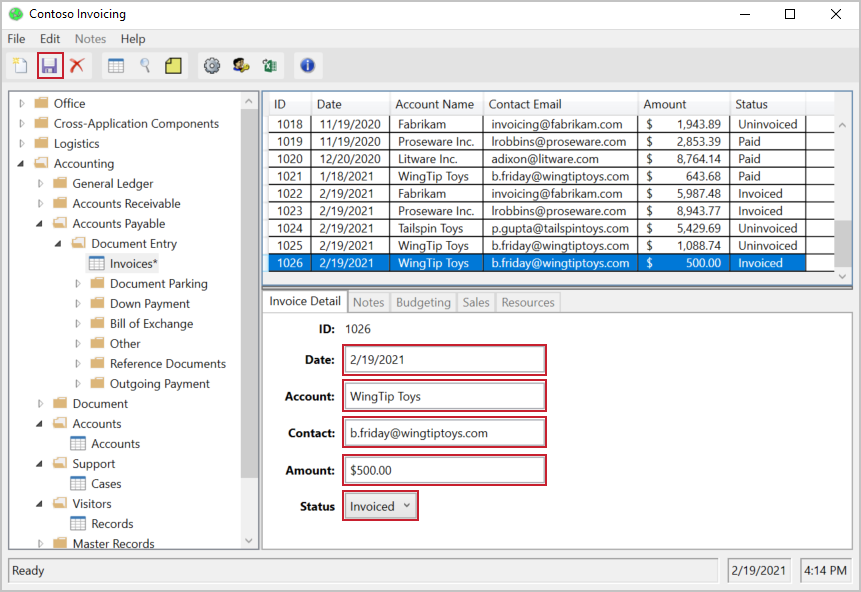Click the Contoso Invoicing title bar app icon

tap(16, 14)
